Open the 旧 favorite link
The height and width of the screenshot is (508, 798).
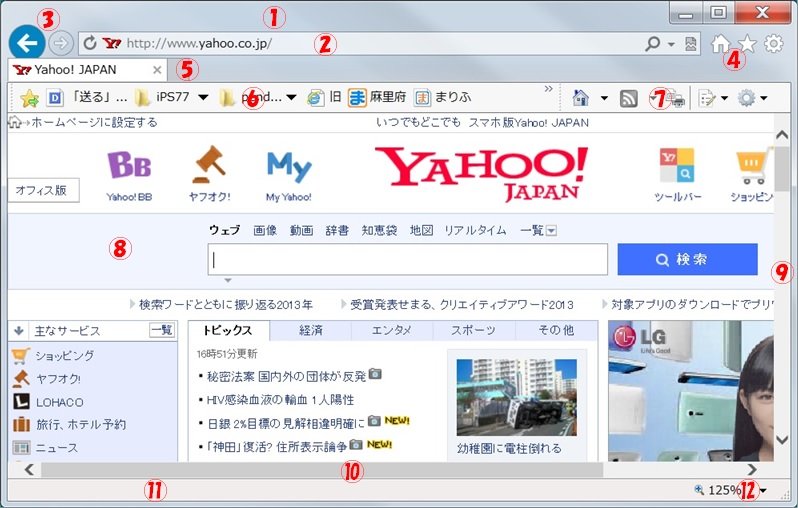pyautogui.click(x=324, y=97)
